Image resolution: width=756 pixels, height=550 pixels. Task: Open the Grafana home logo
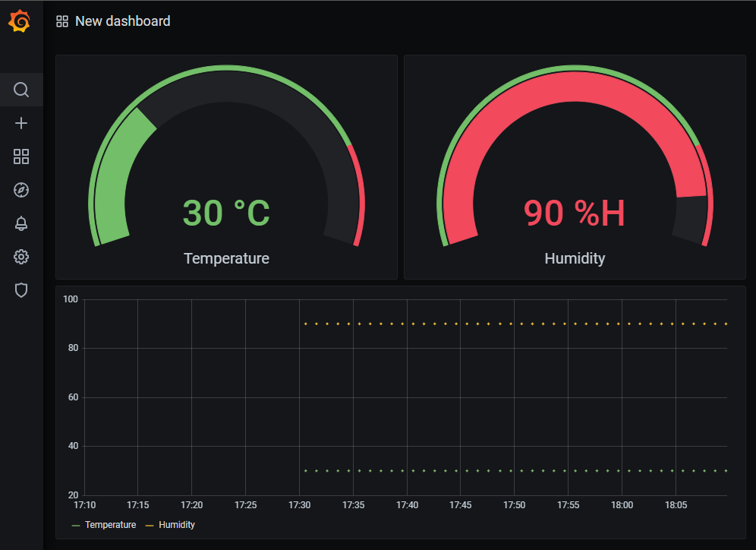pyautogui.click(x=20, y=21)
